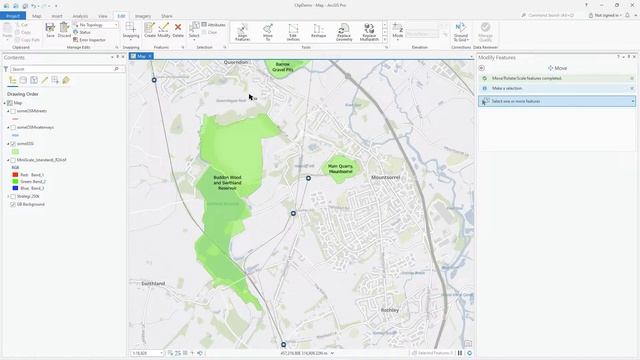Click the Contents filter funnel icon
This screenshot has width=640, height=360.
pos(6,69)
